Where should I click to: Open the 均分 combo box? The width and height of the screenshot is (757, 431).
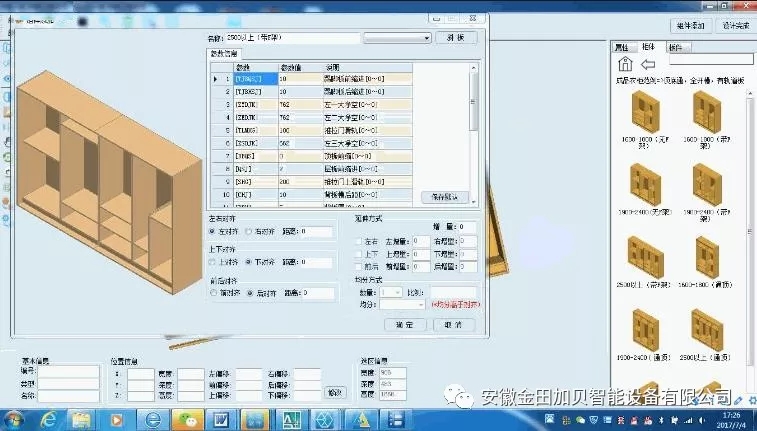tap(401, 304)
